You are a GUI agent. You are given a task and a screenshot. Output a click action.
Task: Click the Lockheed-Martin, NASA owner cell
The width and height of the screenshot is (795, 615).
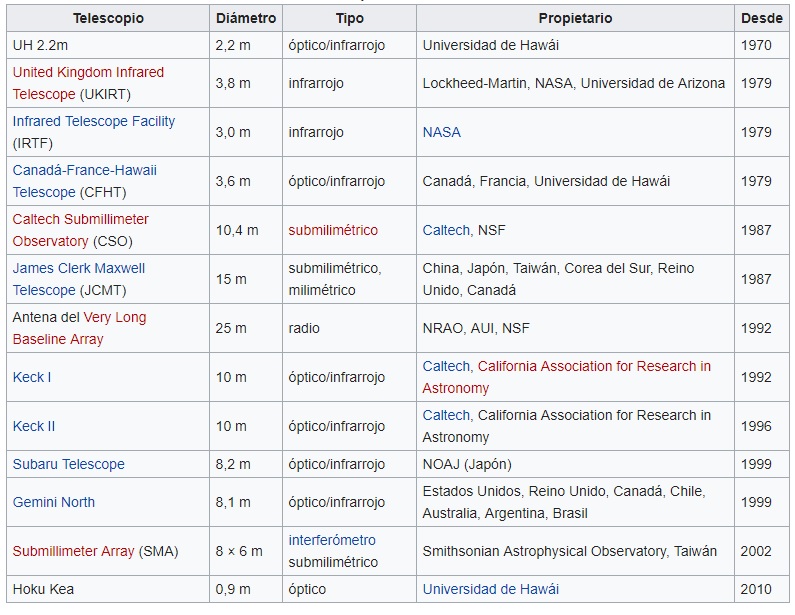[x=575, y=83]
